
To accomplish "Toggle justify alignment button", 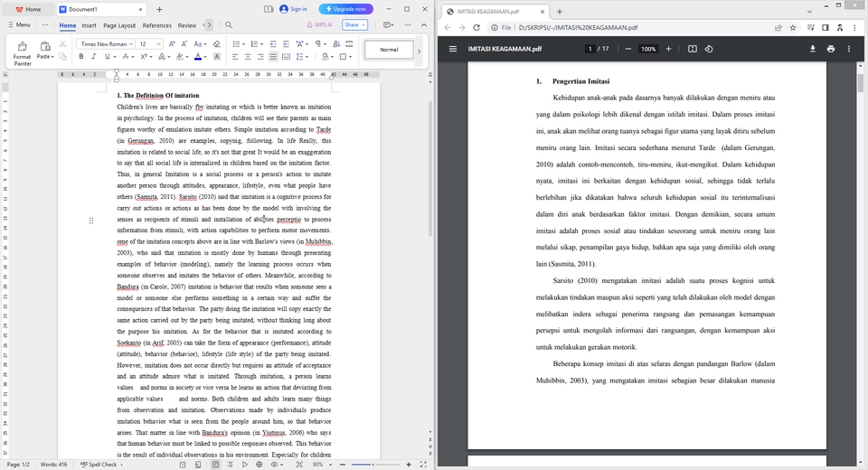I will click(273, 56).
